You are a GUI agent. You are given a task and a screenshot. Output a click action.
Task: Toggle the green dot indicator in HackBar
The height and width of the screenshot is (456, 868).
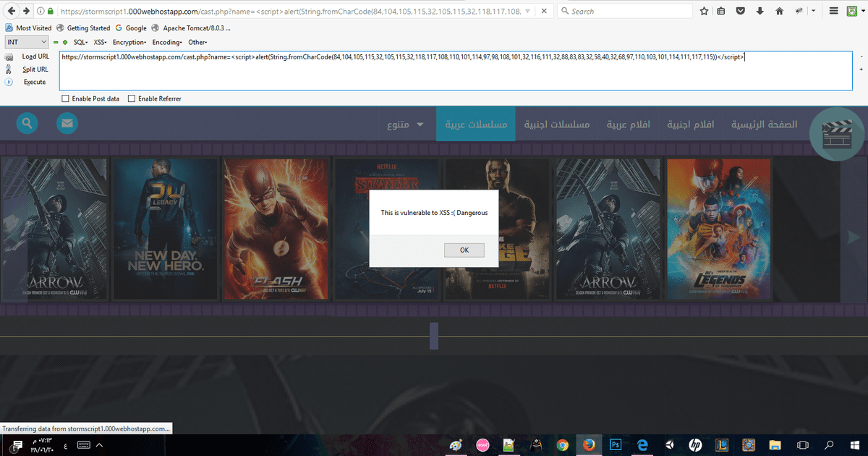coord(64,42)
